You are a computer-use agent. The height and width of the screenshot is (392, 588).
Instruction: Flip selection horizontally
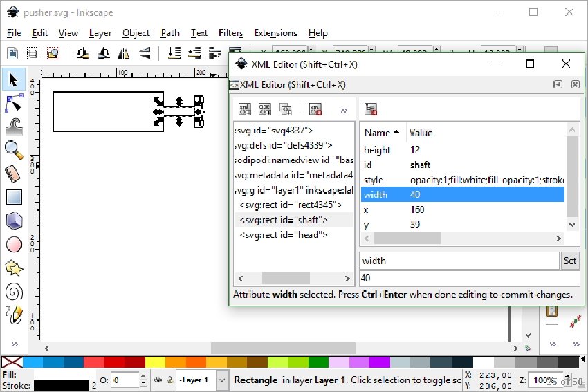click(123, 53)
